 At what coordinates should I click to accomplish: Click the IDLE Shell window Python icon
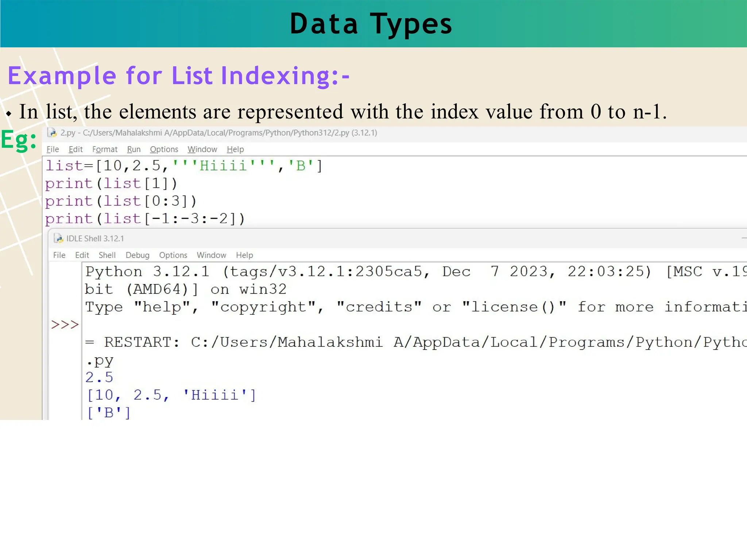[x=58, y=238]
